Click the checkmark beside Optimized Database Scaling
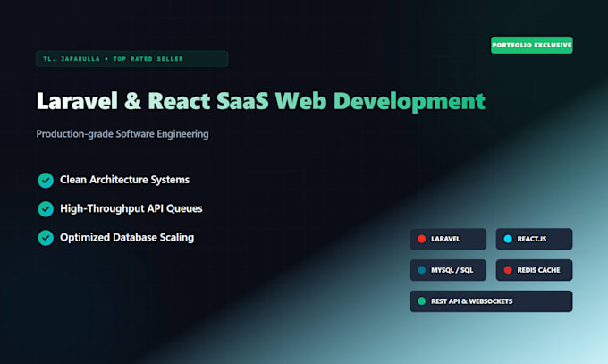Screen dimensions: 608x364 tap(46, 238)
